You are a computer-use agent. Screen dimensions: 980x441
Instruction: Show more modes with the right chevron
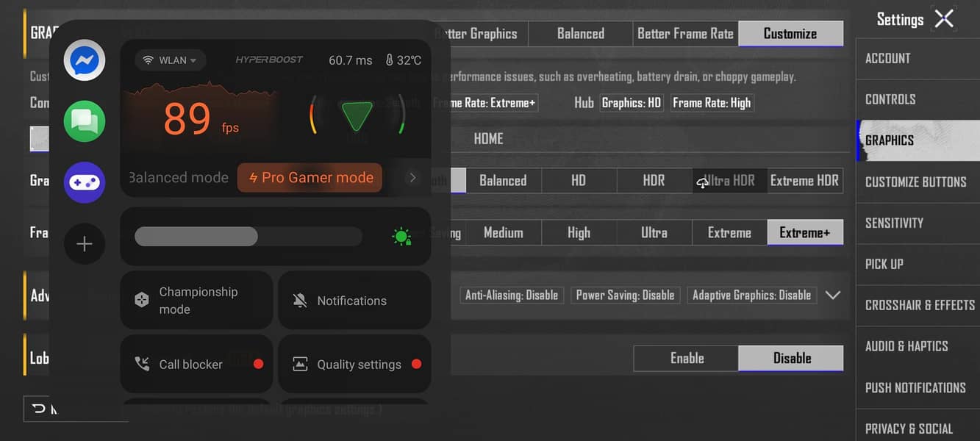coord(412,178)
